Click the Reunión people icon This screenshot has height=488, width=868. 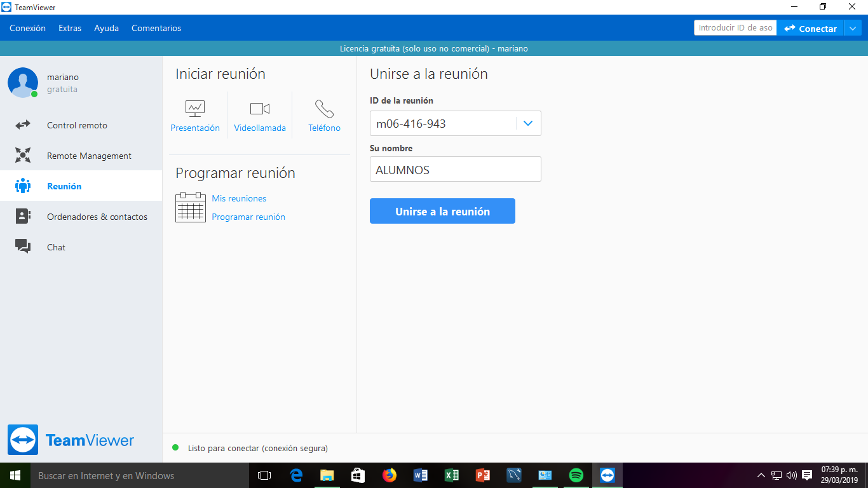coord(23,186)
